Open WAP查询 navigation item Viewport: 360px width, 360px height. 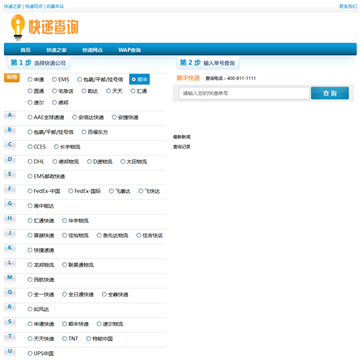click(x=129, y=50)
